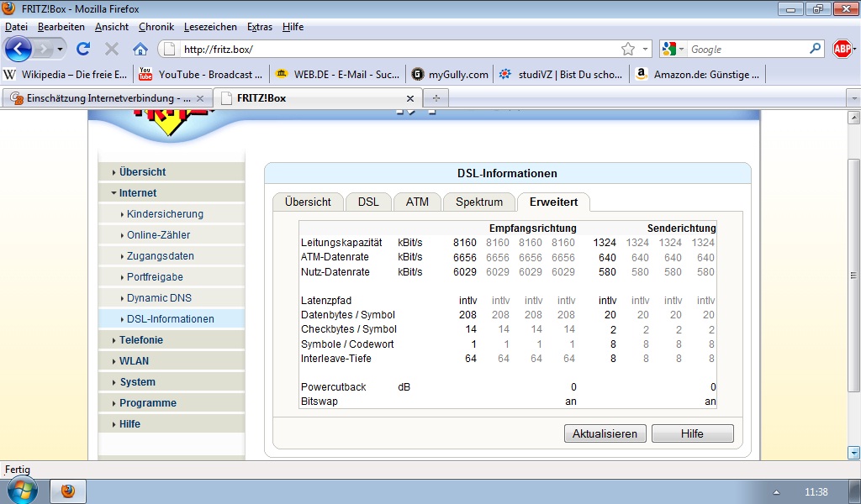Screen dimensions: 861x504
Task: Open Online-Zähler in the sidebar
Action: pos(172,234)
